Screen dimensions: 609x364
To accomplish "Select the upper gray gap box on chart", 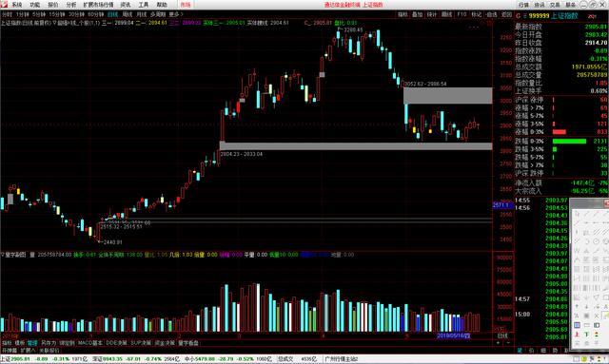I will tap(448, 95).
